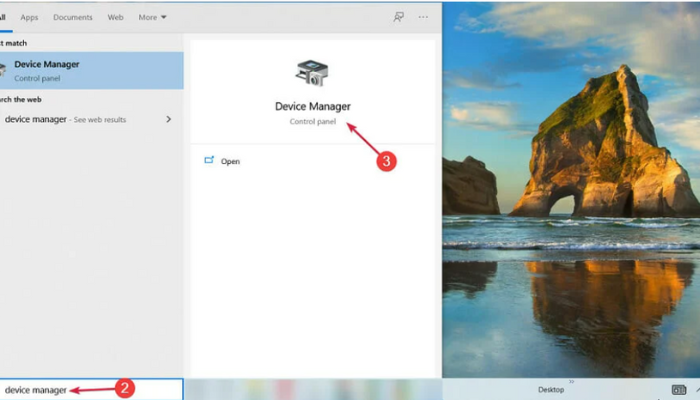700x400 pixels.
Task: Expand the More dropdown filter
Action: point(152,17)
